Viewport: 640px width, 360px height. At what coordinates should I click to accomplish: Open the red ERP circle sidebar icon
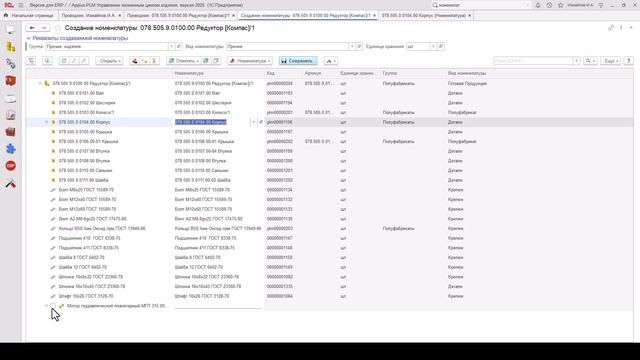(x=11, y=166)
